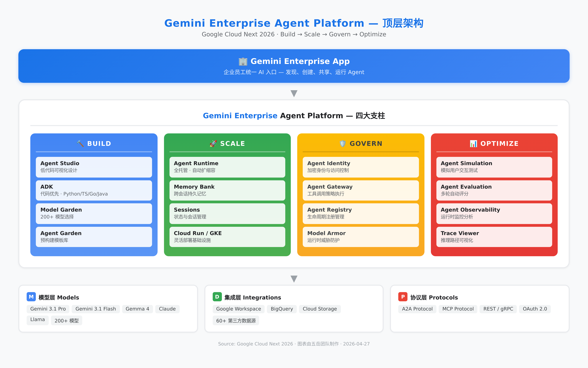Select the Google Workspace chip
Image resolution: width=588 pixels, height=368 pixels.
coord(238,309)
